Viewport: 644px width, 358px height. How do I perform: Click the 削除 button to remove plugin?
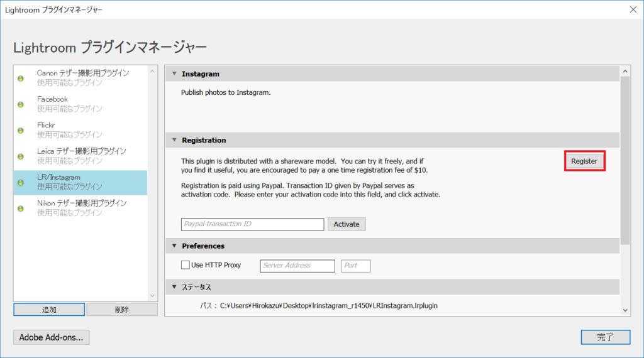(x=122, y=310)
